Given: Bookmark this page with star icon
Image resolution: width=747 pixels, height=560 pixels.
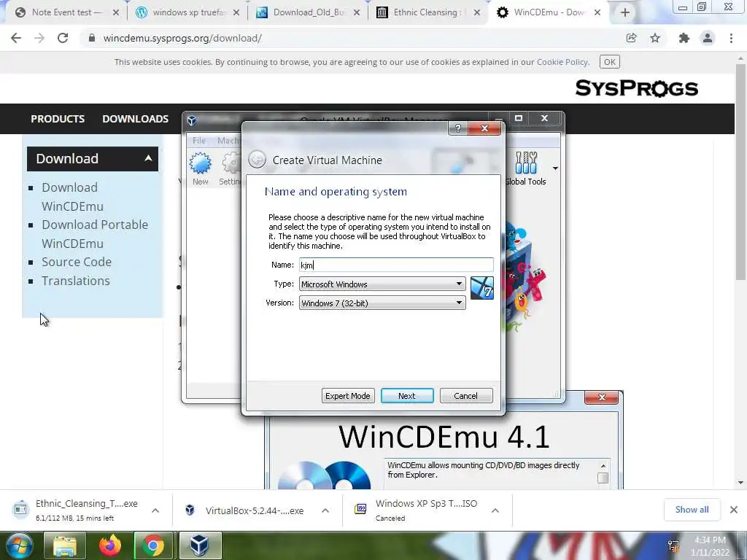Looking at the screenshot, I should 655,38.
